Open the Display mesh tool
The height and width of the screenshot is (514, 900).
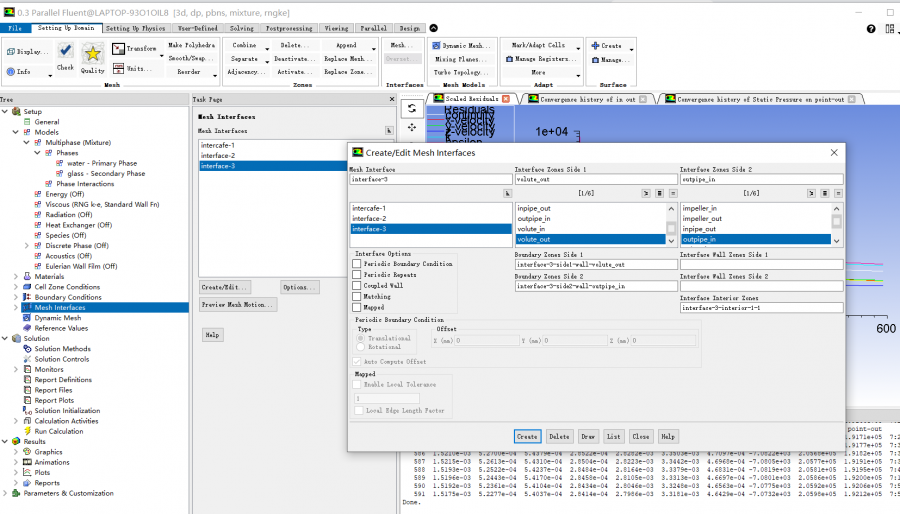click(27, 51)
